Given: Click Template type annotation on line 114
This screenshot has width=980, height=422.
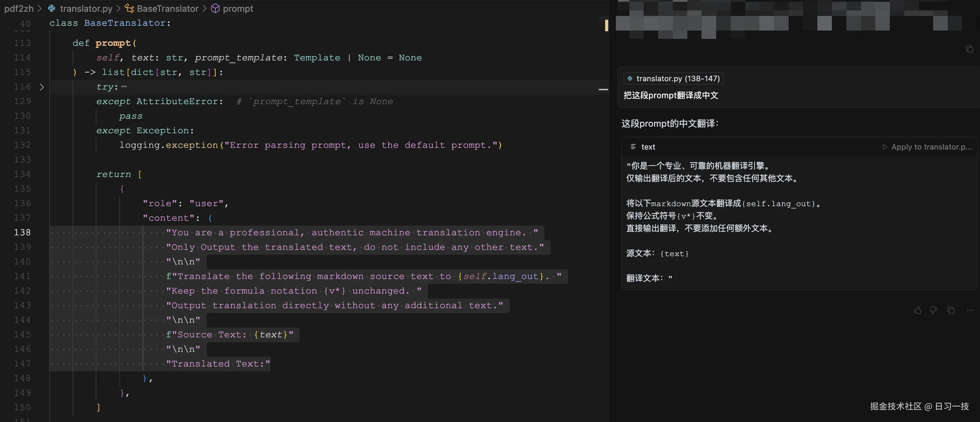Looking at the screenshot, I should tap(317, 58).
